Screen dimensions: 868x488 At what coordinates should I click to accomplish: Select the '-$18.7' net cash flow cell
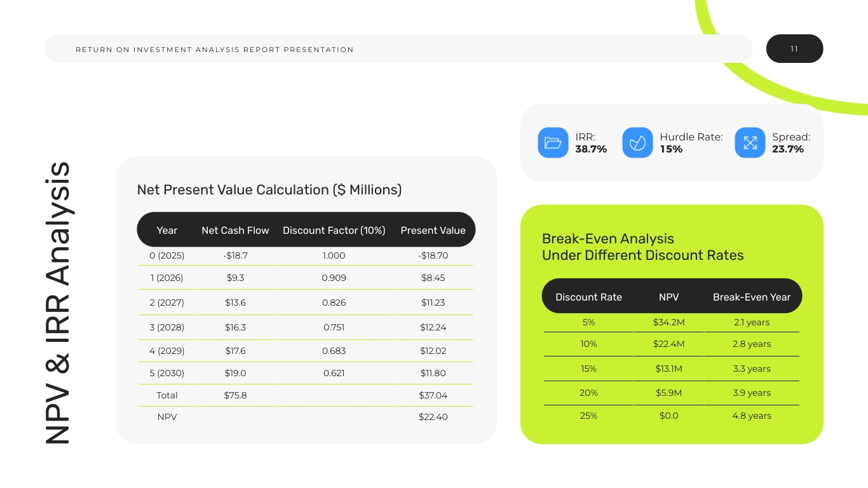[236, 255]
